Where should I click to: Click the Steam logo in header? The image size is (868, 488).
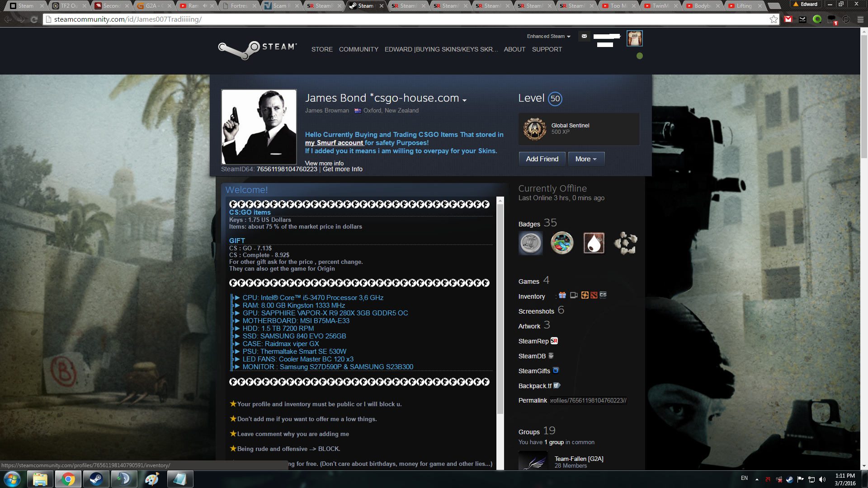pyautogui.click(x=258, y=49)
